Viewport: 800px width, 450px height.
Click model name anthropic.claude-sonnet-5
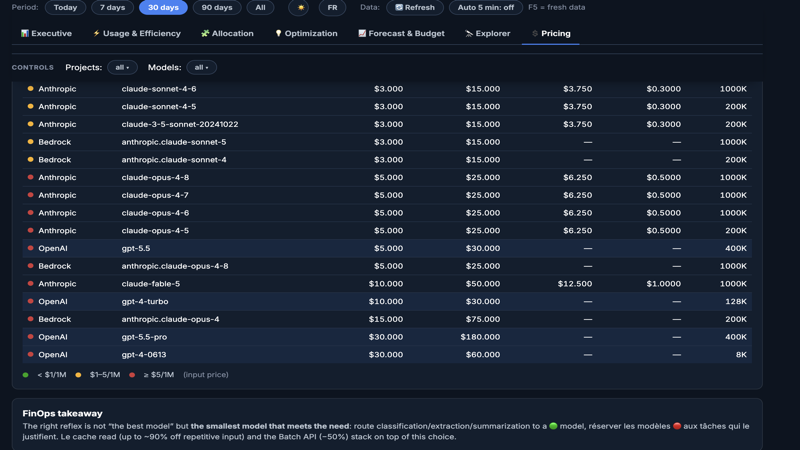tap(173, 142)
